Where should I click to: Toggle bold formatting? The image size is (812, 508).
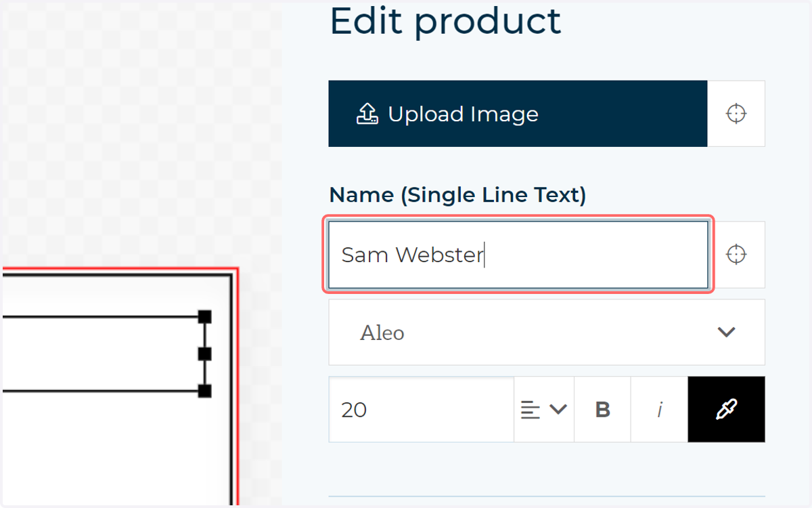[602, 410]
